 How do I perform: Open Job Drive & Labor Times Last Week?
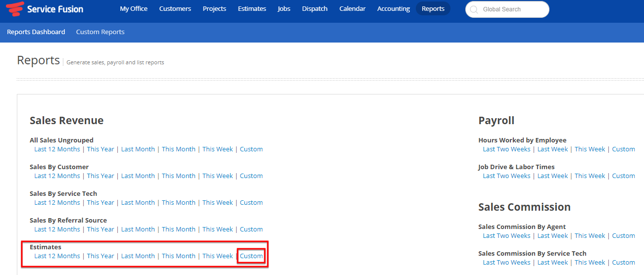[x=553, y=176]
